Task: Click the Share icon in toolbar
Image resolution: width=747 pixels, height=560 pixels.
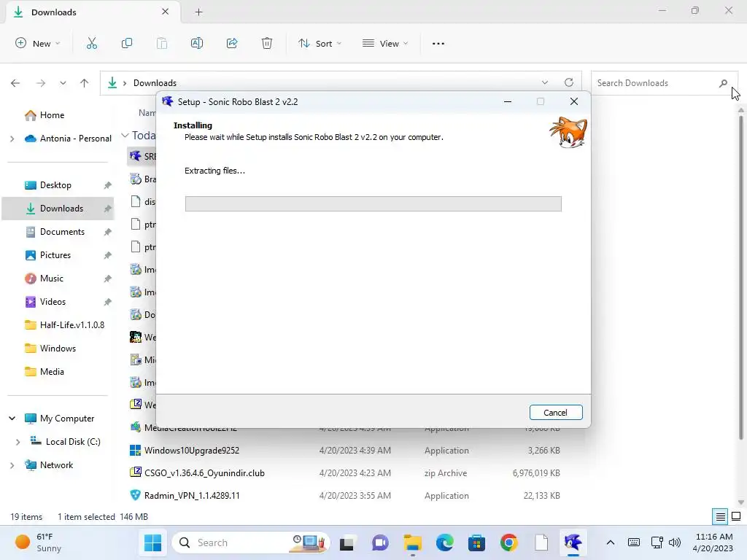Action: (x=232, y=43)
